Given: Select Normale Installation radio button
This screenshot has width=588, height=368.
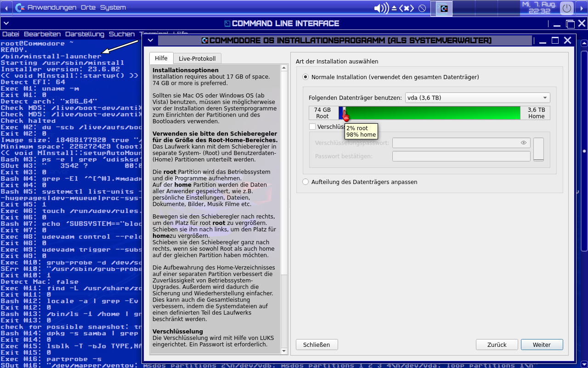Looking at the screenshot, I should (x=305, y=77).
